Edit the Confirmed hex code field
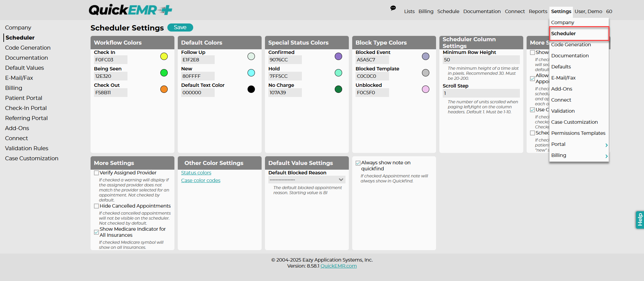Viewport: 644px width, 281px height. pyautogui.click(x=285, y=60)
